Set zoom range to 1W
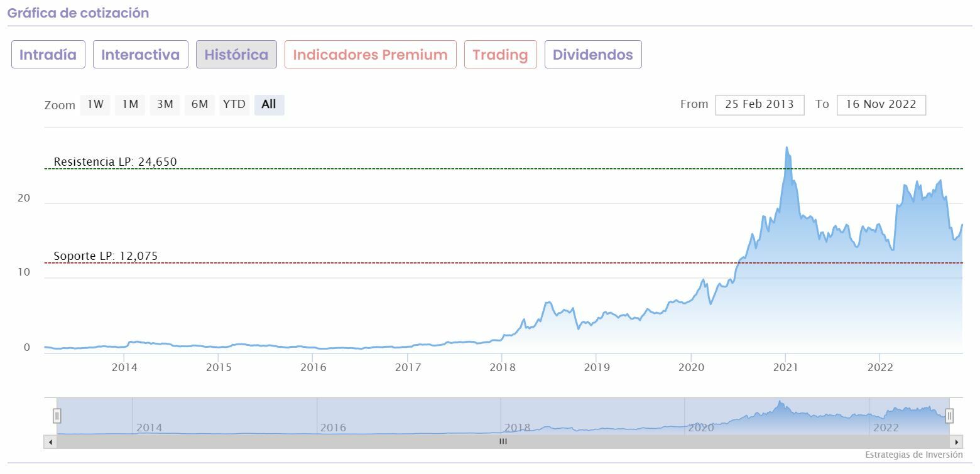The image size is (980, 474). coord(95,105)
